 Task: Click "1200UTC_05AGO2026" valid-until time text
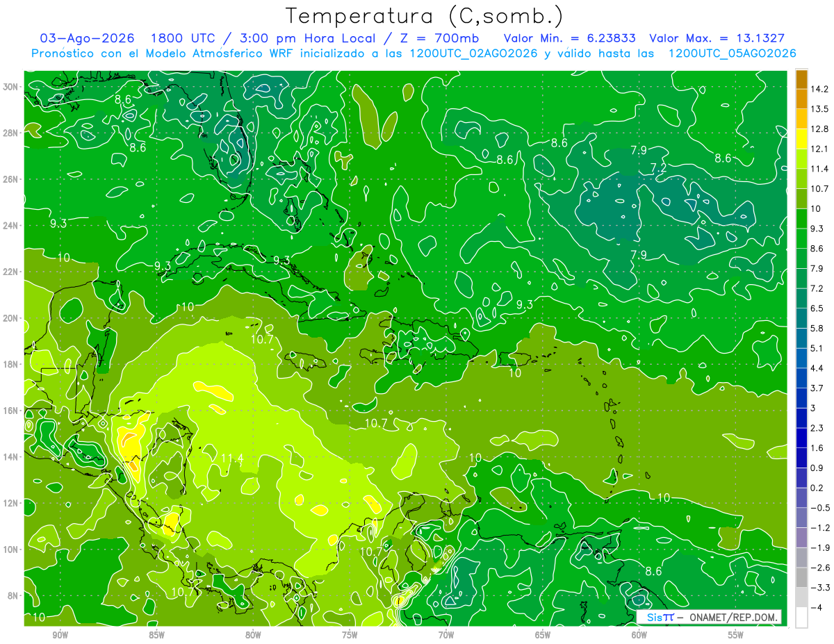732,53
